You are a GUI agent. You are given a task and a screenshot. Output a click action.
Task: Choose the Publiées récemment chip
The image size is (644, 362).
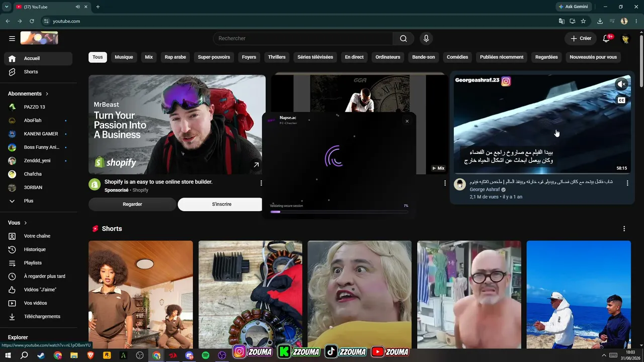(x=502, y=57)
